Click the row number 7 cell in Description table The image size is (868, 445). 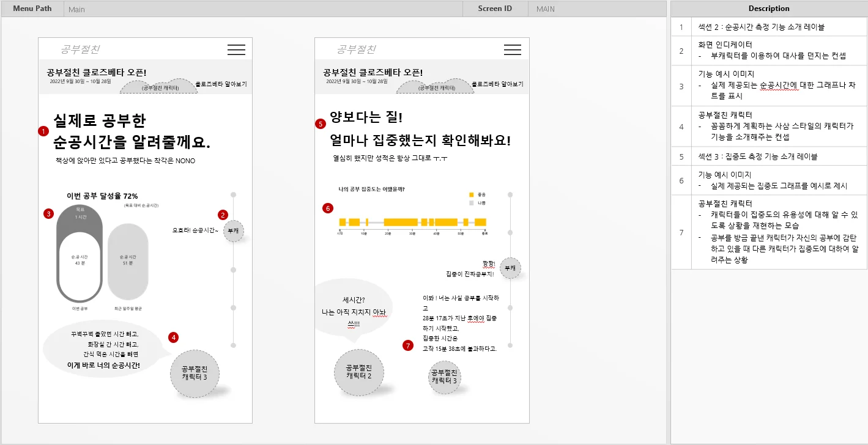pos(681,232)
